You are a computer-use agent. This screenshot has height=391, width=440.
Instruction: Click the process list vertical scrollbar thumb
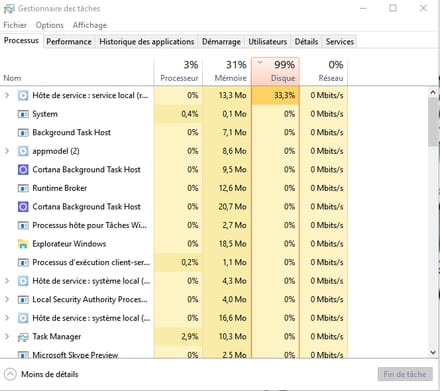433,122
